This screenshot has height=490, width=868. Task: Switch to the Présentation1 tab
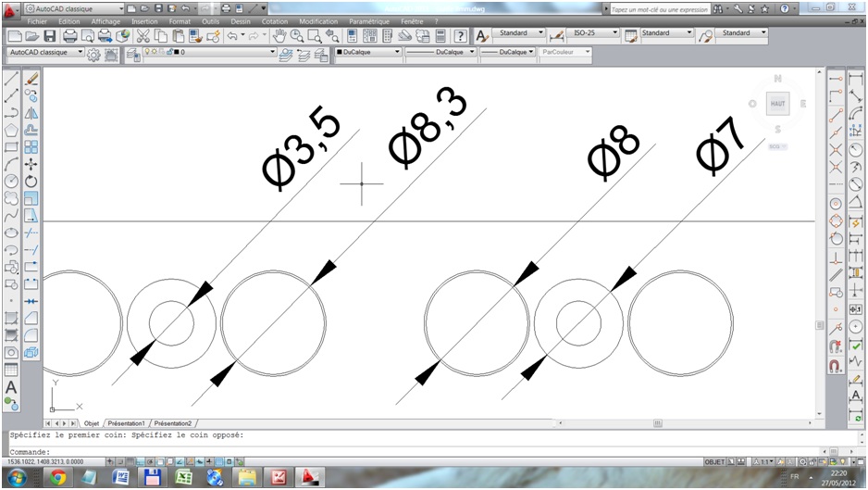coord(126,423)
